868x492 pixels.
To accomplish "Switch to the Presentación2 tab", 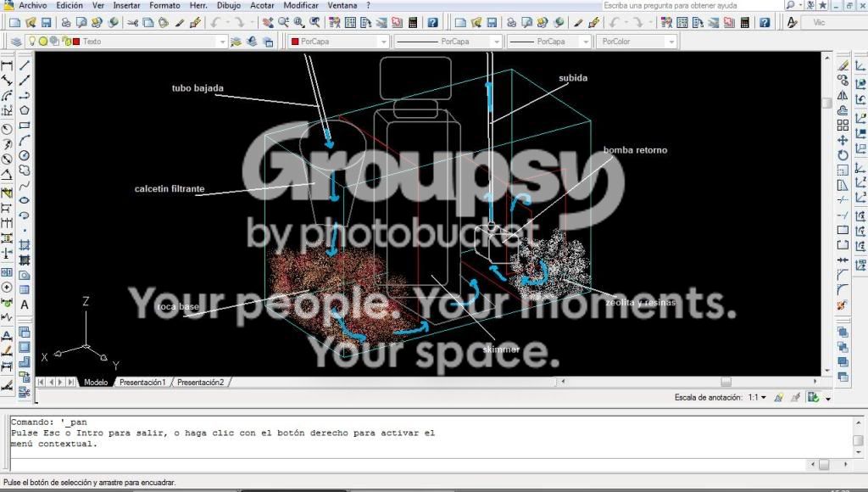I will coord(200,383).
